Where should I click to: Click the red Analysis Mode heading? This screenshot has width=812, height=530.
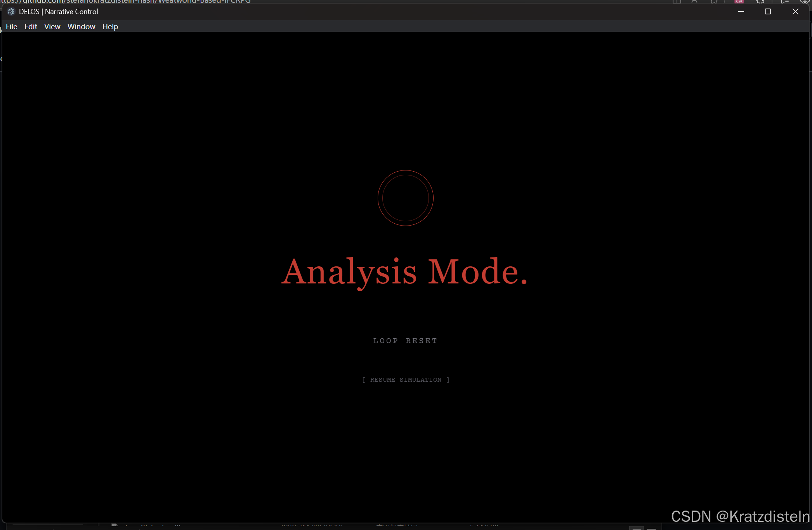click(404, 272)
